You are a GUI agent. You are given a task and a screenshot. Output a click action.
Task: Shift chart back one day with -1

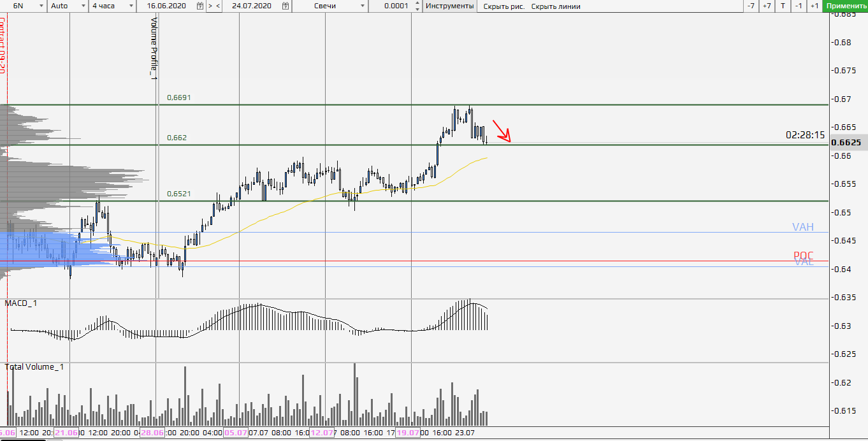click(799, 6)
